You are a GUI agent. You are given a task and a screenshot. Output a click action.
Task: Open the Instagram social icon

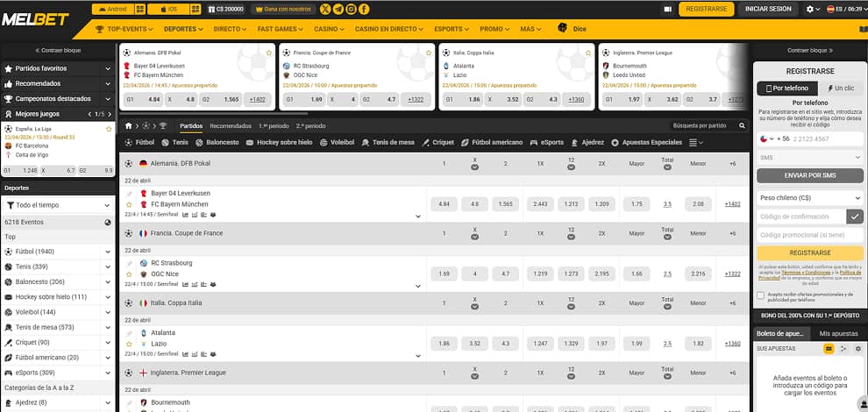pyautogui.click(x=351, y=10)
